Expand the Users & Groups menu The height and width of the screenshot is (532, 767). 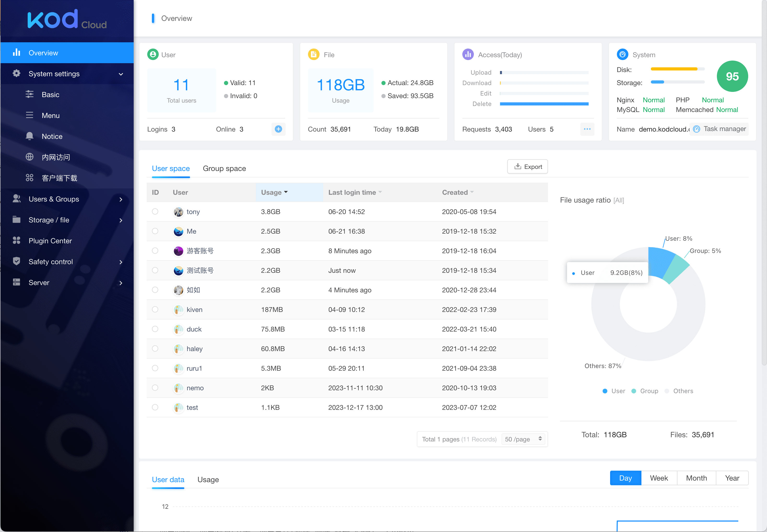click(x=121, y=199)
